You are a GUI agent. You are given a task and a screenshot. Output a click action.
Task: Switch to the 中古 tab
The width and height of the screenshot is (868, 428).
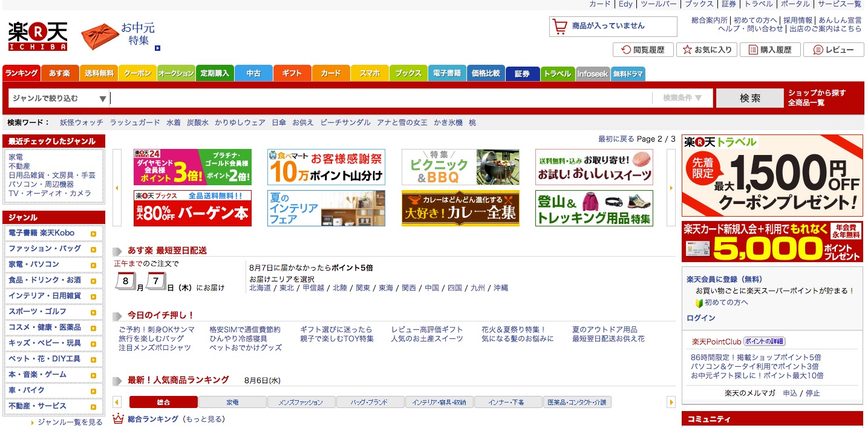(253, 73)
